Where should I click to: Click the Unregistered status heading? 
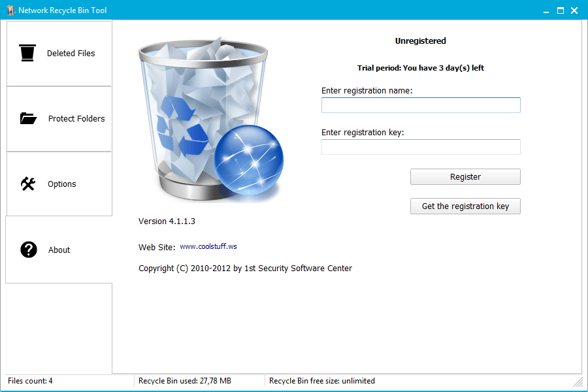coord(420,41)
